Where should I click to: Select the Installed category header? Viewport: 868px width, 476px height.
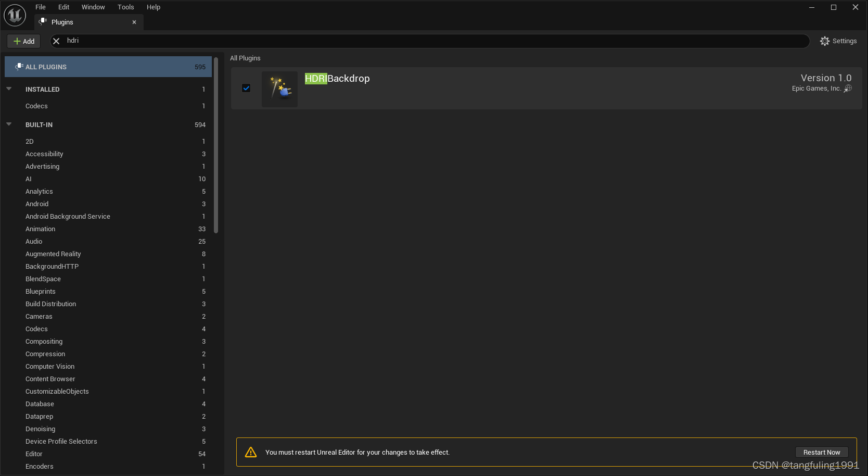click(108, 89)
